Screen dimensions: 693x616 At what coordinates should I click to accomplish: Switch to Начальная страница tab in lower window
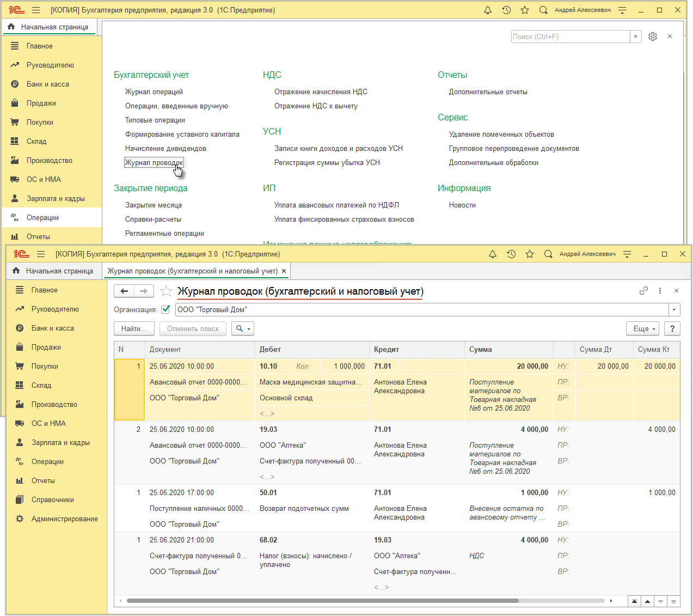click(x=54, y=271)
